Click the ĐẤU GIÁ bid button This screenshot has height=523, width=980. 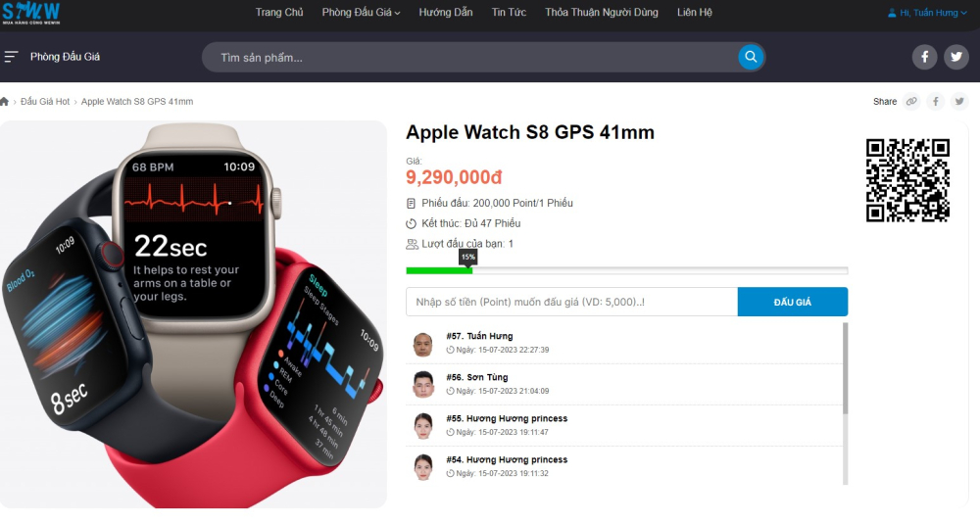tap(793, 302)
